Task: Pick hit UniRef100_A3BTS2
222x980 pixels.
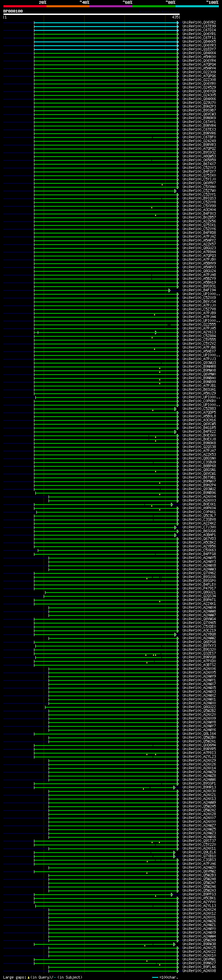Action: tap(199, 665)
